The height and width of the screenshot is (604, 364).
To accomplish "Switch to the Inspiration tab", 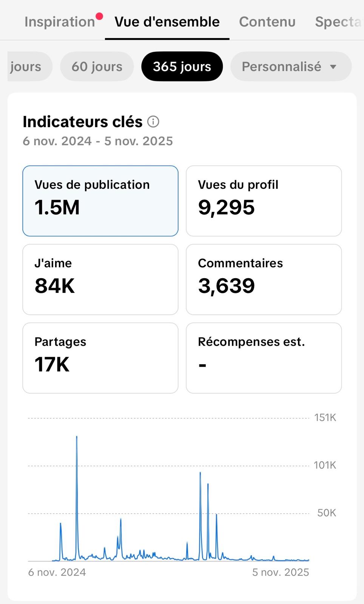I will point(59,22).
